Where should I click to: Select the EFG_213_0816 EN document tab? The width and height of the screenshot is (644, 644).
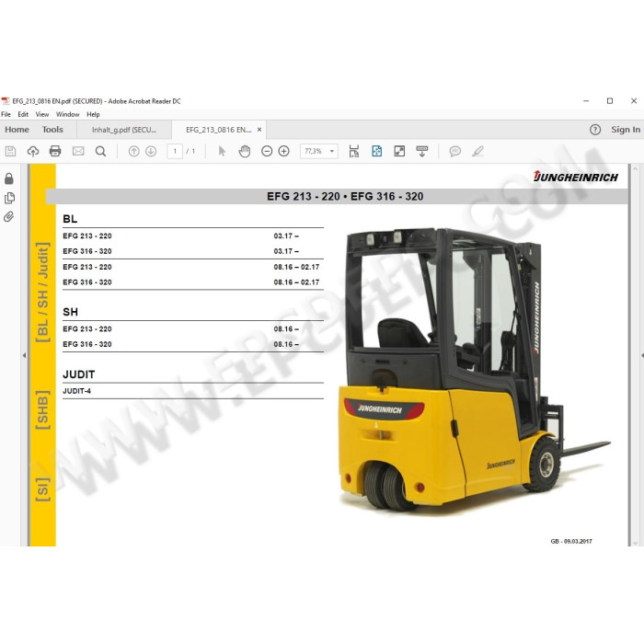pos(219,130)
